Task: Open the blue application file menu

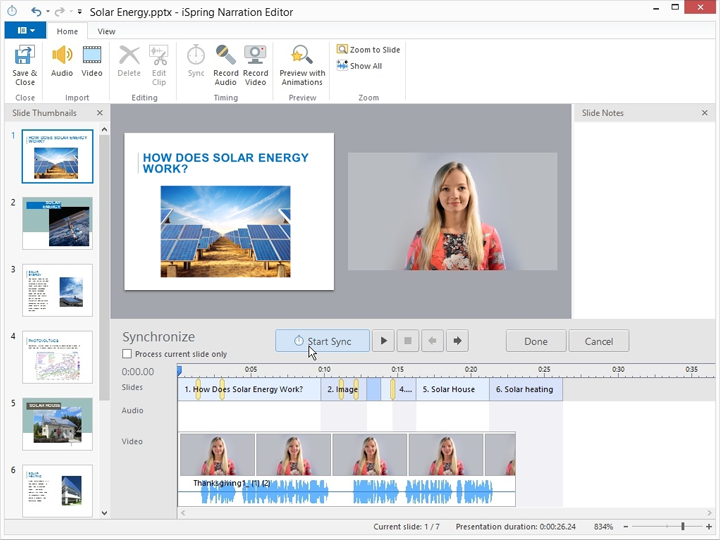Action: 25,30
